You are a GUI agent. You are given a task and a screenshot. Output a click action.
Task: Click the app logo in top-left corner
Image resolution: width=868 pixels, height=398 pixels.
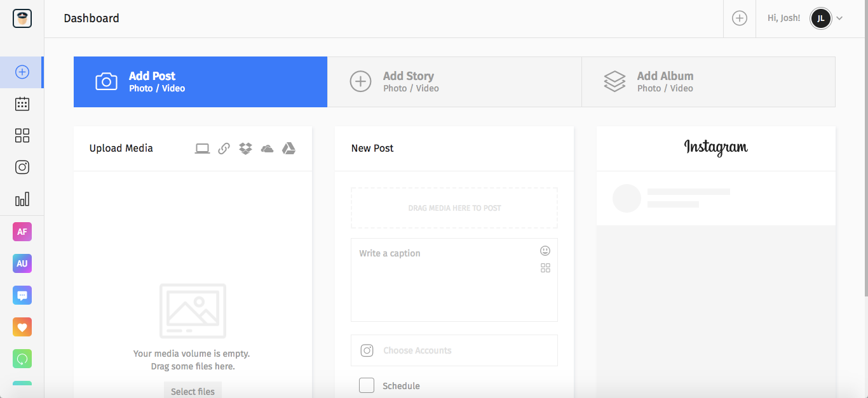click(22, 18)
